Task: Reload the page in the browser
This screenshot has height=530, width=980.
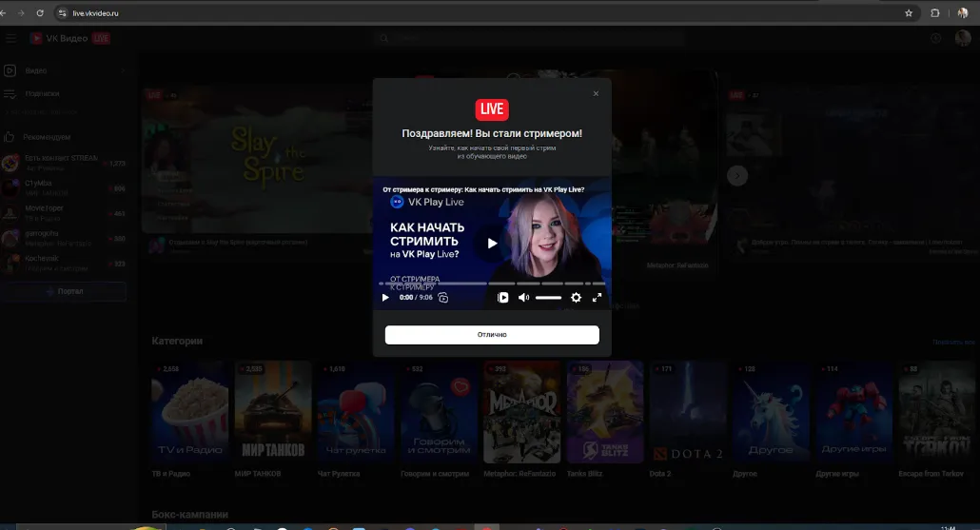Action: coord(40,13)
